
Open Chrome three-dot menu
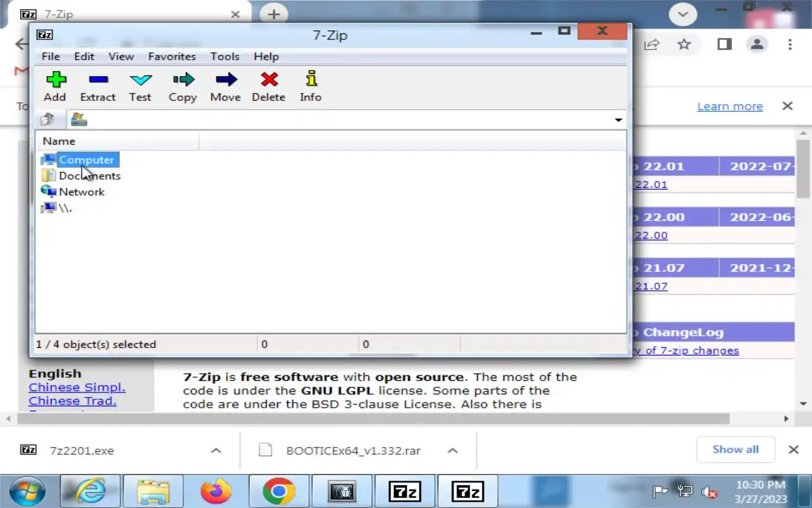coord(790,44)
